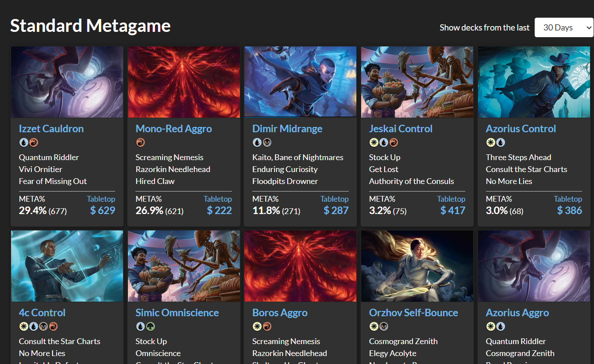
Task: Click Hired Claw in Mono-Red Aggro
Action: pos(155,181)
